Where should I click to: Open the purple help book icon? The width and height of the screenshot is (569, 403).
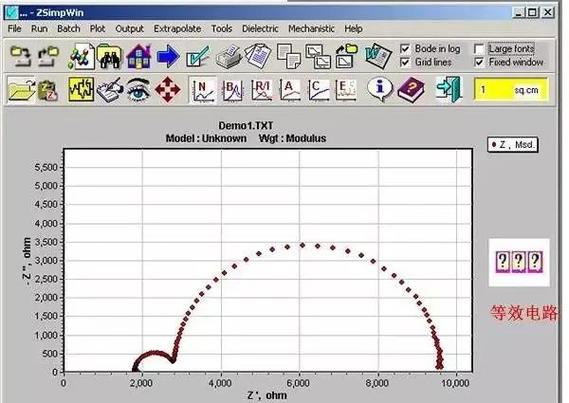(410, 90)
